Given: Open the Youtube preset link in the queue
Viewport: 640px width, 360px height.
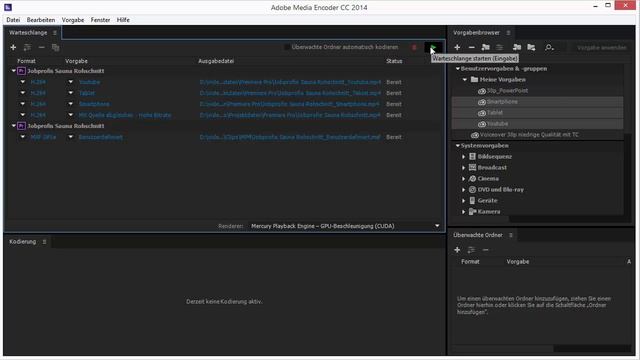Looking at the screenshot, I should 89,82.
